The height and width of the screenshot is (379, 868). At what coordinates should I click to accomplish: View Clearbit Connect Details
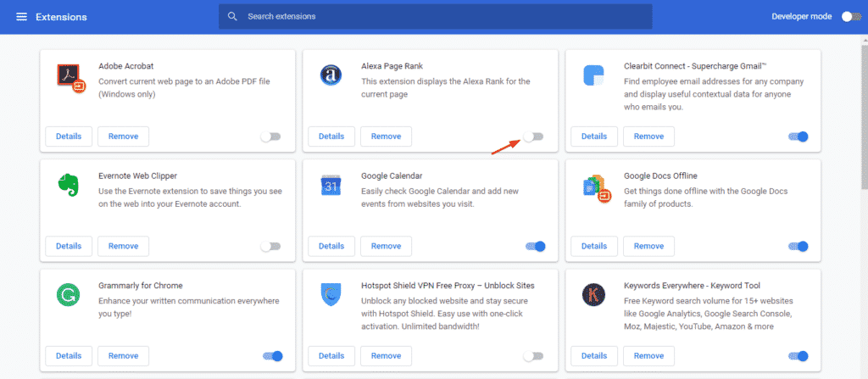click(x=594, y=137)
